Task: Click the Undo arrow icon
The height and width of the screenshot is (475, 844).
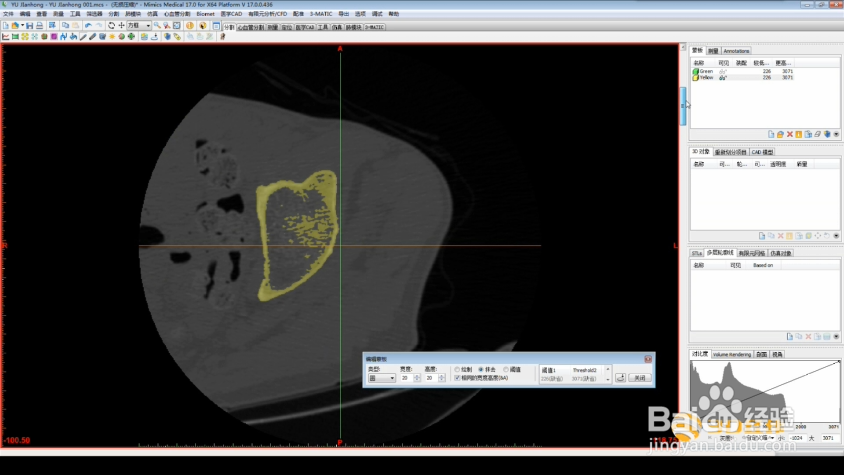Action: pos(88,26)
